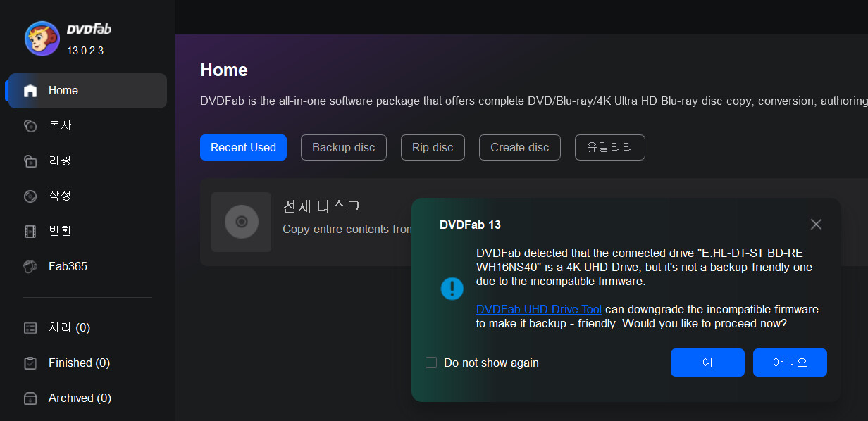The width and height of the screenshot is (868, 421).
Task: Open the DVDFab UHD Drive Tool link
Action: point(539,310)
